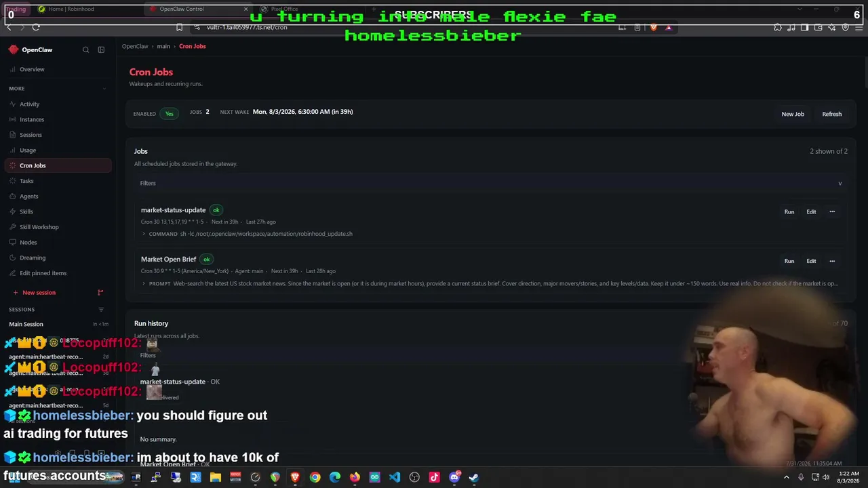Reload the page in browser toolbar
Viewport: 868px width, 488px height.
[x=36, y=27]
